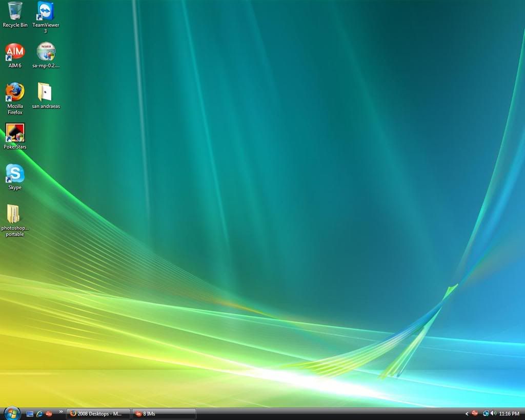Open the san andraeas folder
525x420 pixels.
(x=45, y=92)
